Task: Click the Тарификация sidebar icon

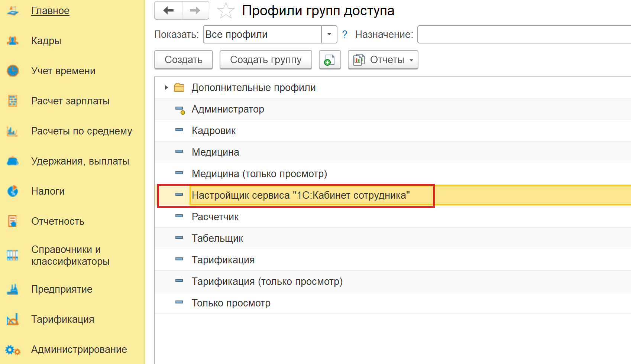Action: click(x=12, y=319)
